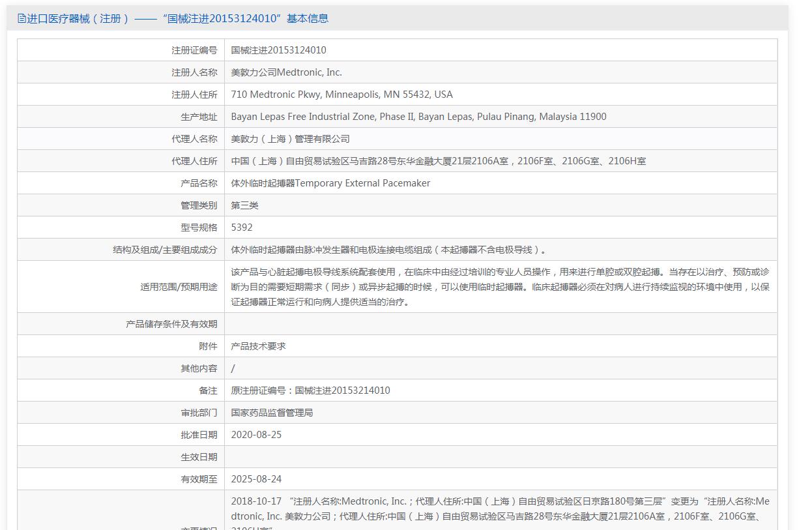
Task: Click the model number 5392
Action: point(242,228)
